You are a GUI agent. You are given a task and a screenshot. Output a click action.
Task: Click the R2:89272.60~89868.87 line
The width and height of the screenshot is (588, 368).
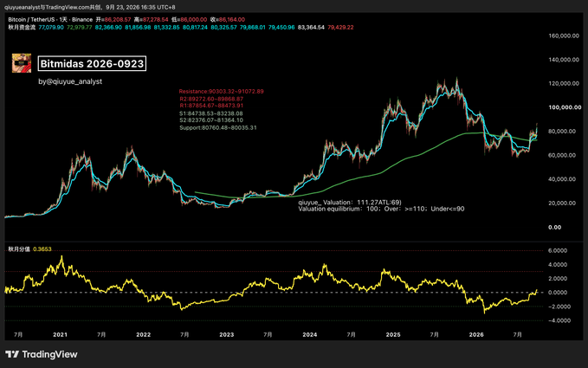tap(211, 99)
